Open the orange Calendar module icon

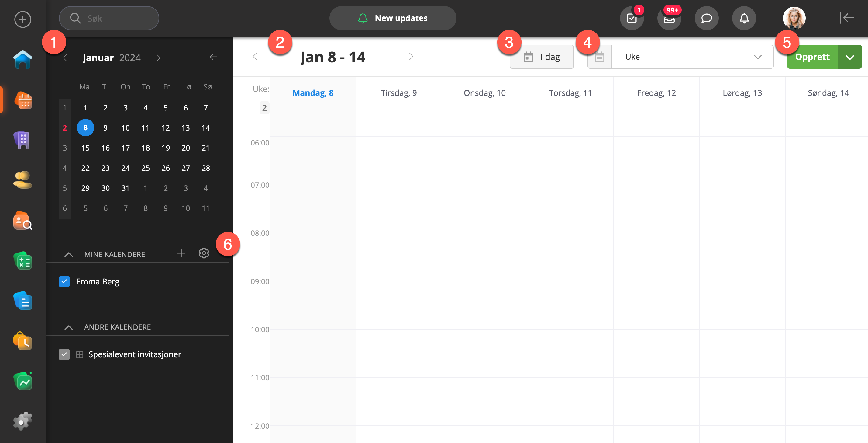(23, 100)
